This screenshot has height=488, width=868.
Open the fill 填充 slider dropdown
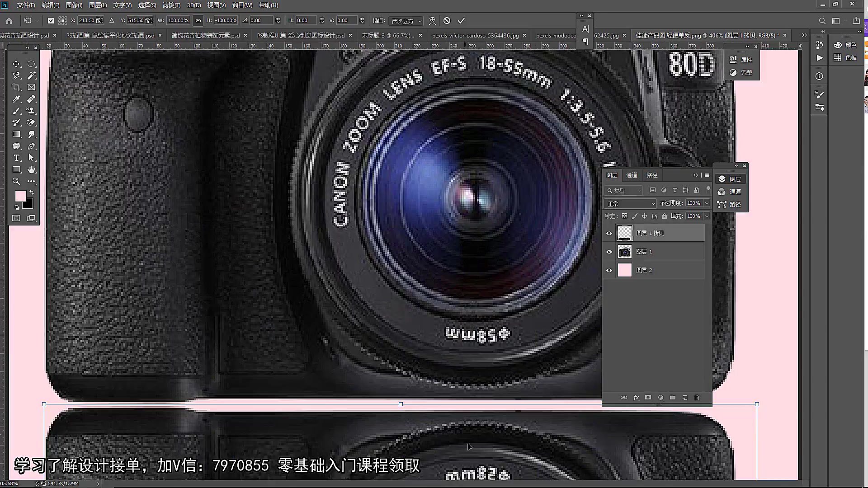(x=707, y=216)
